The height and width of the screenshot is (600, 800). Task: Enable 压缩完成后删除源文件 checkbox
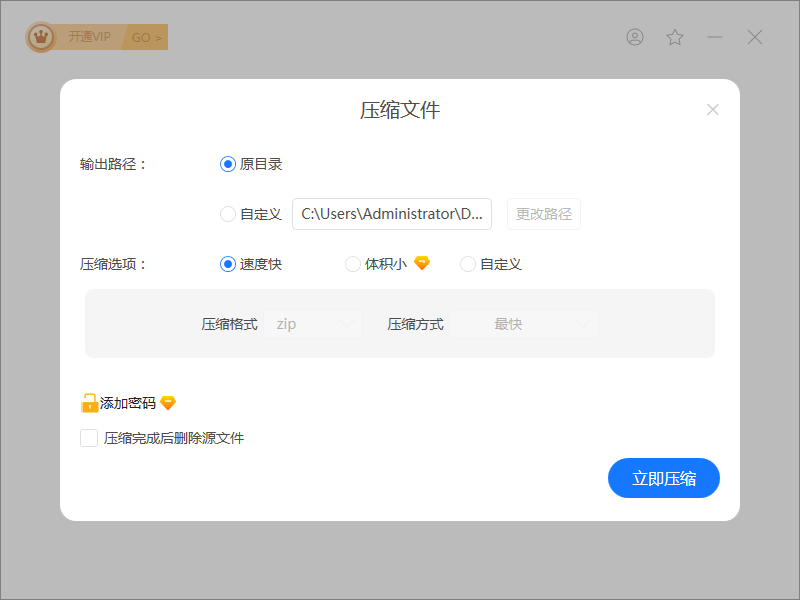pyautogui.click(x=89, y=438)
